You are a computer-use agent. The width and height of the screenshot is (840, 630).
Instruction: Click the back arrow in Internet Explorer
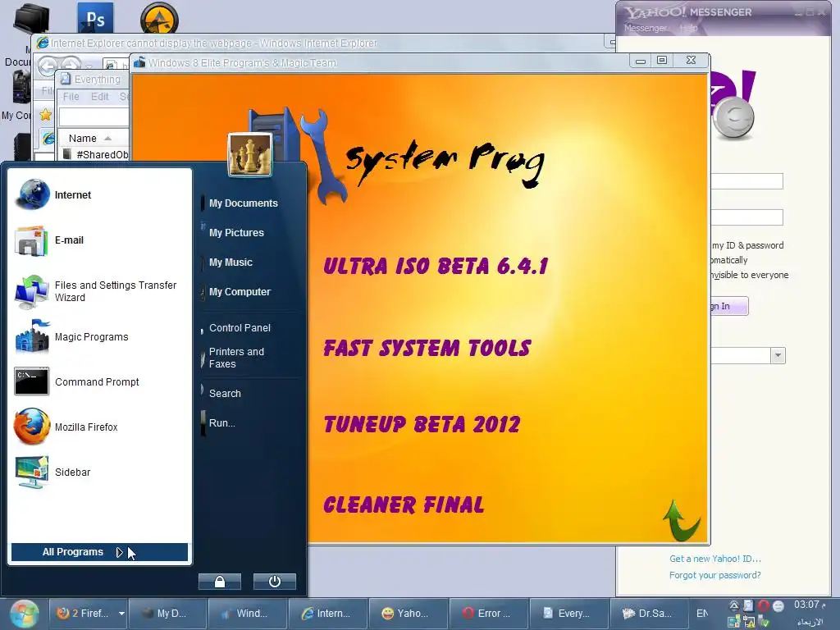pos(48,66)
